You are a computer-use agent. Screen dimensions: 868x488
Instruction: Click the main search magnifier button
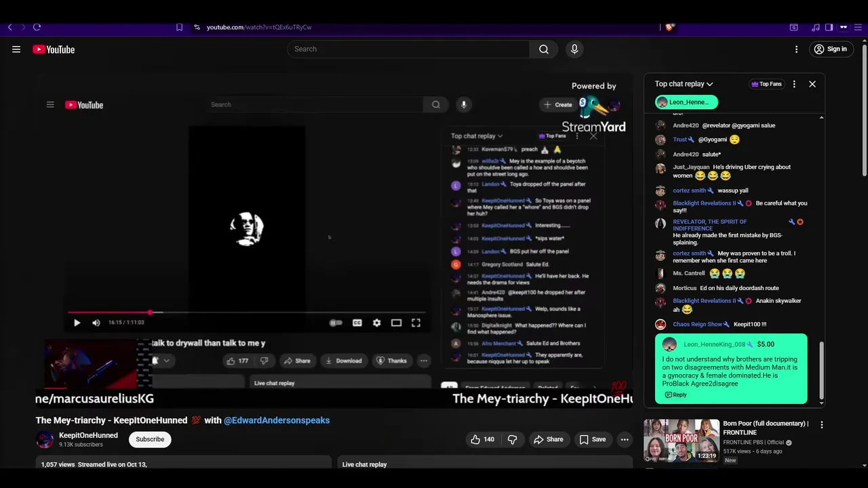pyautogui.click(x=544, y=49)
